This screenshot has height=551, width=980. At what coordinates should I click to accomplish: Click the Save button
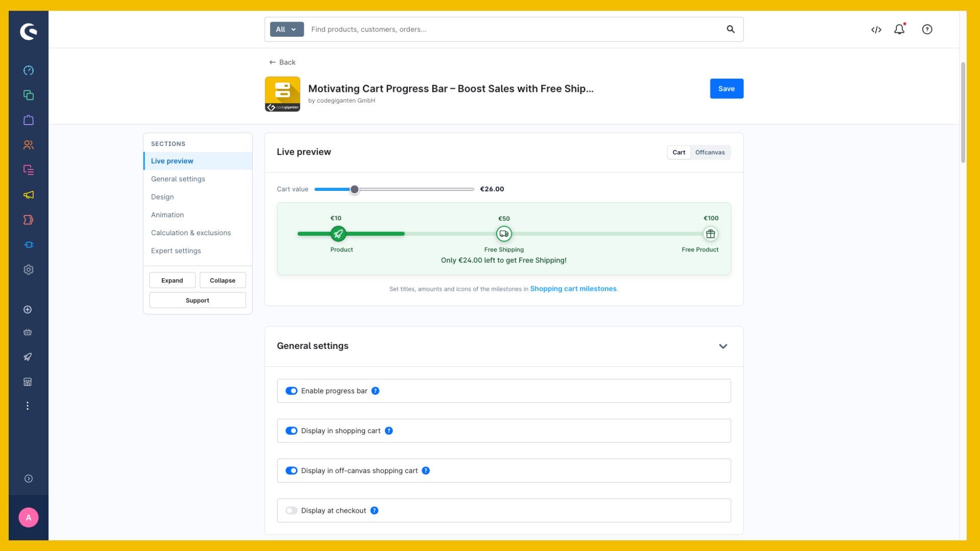pyautogui.click(x=726, y=89)
